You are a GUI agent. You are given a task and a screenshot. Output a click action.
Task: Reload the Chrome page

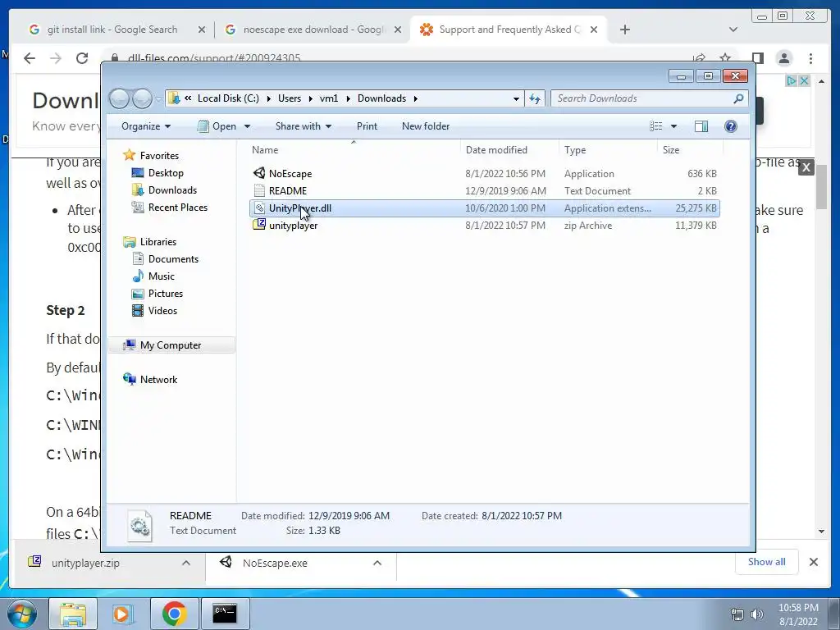click(82, 58)
